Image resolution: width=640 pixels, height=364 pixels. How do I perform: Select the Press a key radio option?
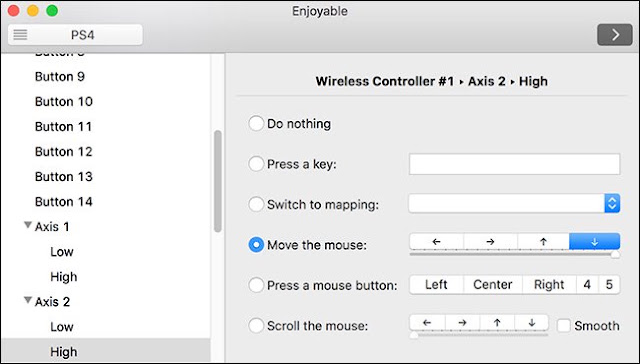256,164
